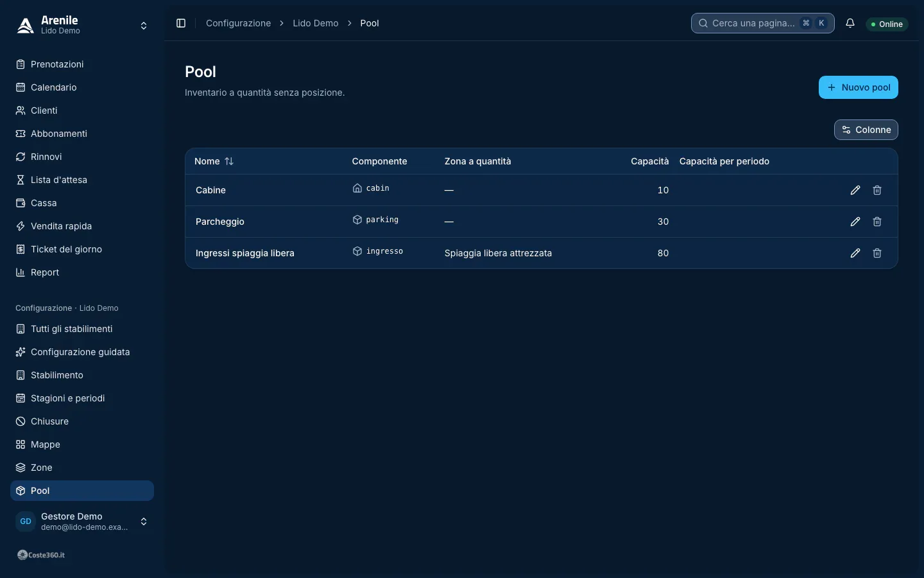View the Report page
Image resolution: width=924 pixels, height=578 pixels.
pos(82,272)
